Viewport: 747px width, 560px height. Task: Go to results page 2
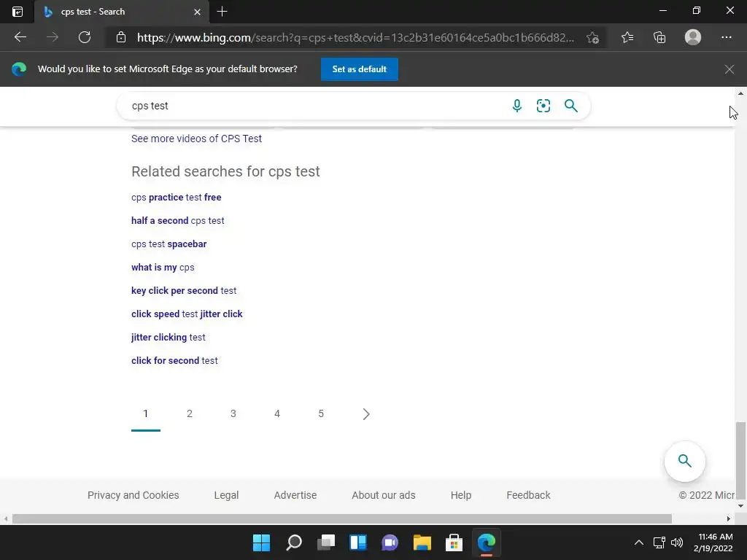pyautogui.click(x=190, y=414)
